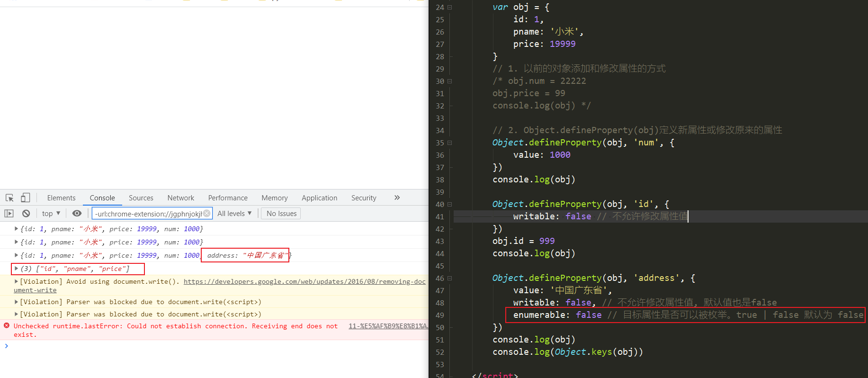Open the Security tab
Image resolution: width=868 pixels, height=378 pixels.
[364, 198]
